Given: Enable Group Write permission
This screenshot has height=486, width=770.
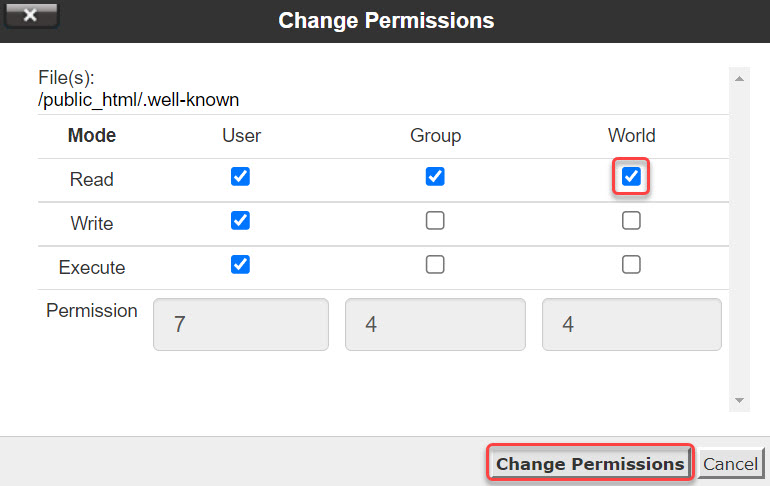Looking at the screenshot, I should pos(435,221).
